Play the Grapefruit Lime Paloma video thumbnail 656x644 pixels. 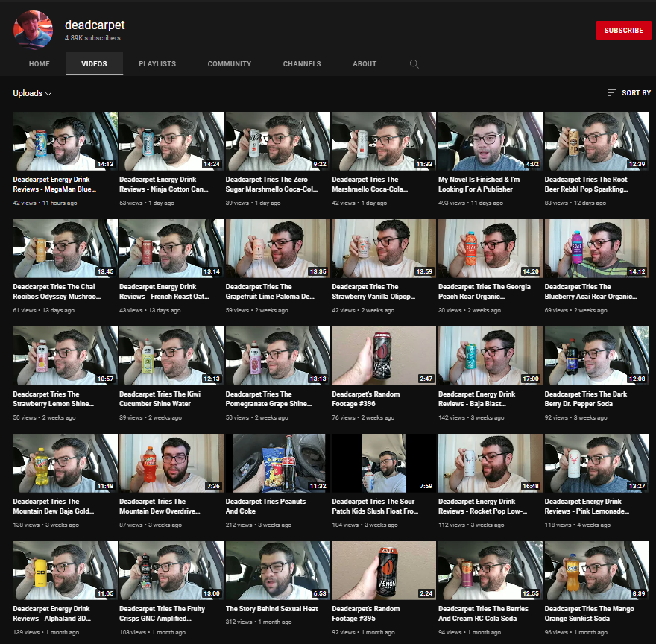278,248
